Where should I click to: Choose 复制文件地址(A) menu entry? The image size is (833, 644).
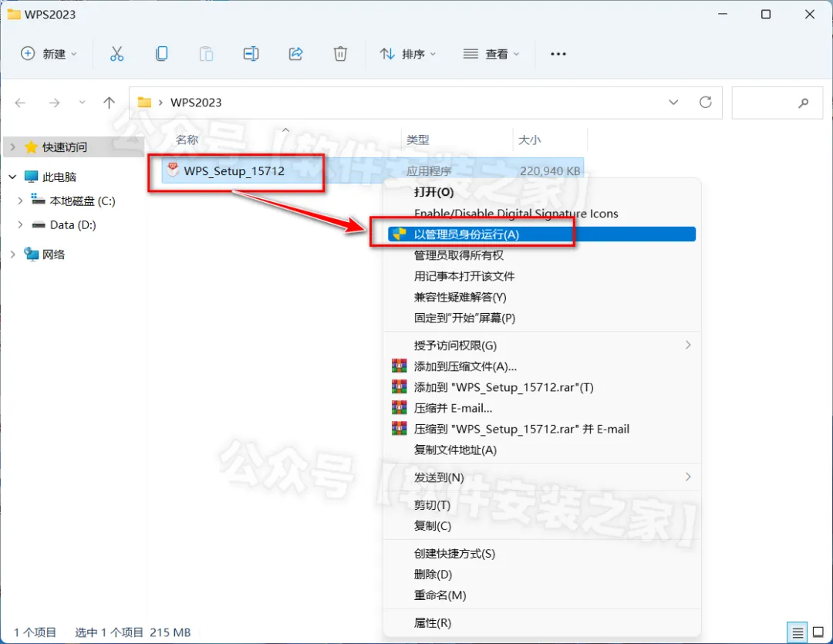tap(542, 450)
